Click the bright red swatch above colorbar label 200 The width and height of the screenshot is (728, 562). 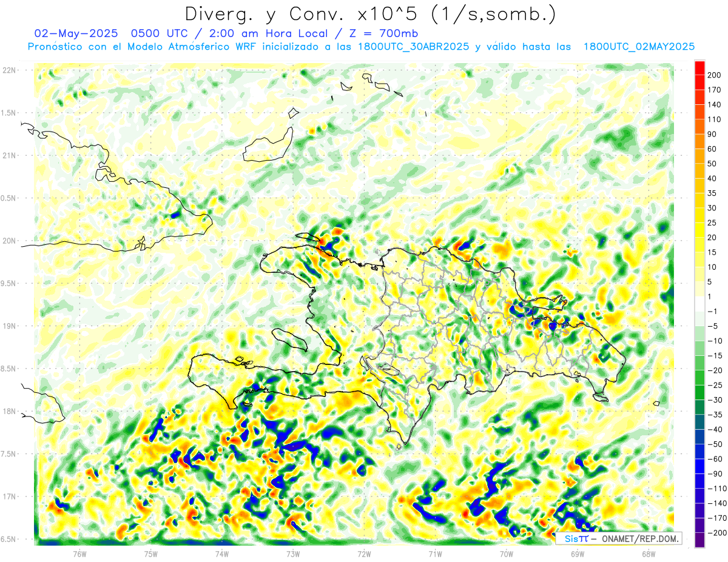tap(699, 67)
